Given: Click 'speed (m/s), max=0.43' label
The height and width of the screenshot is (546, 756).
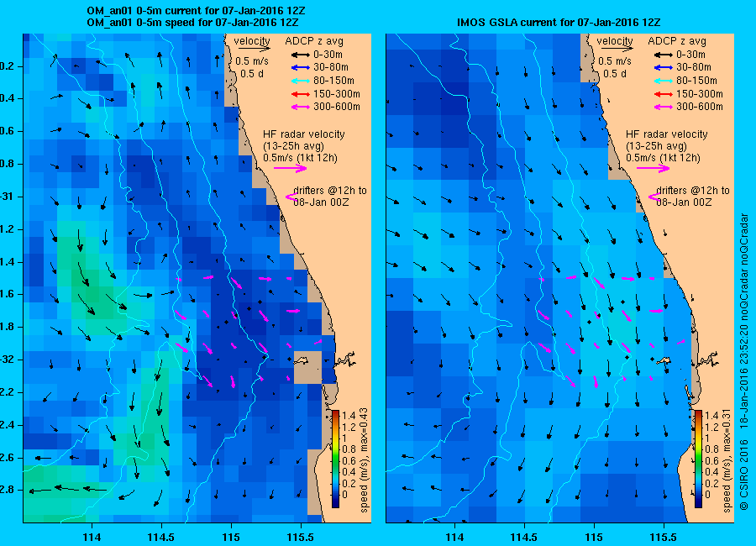Looking at the screenshot, I should pyautogui.click(x=364, y=460).
